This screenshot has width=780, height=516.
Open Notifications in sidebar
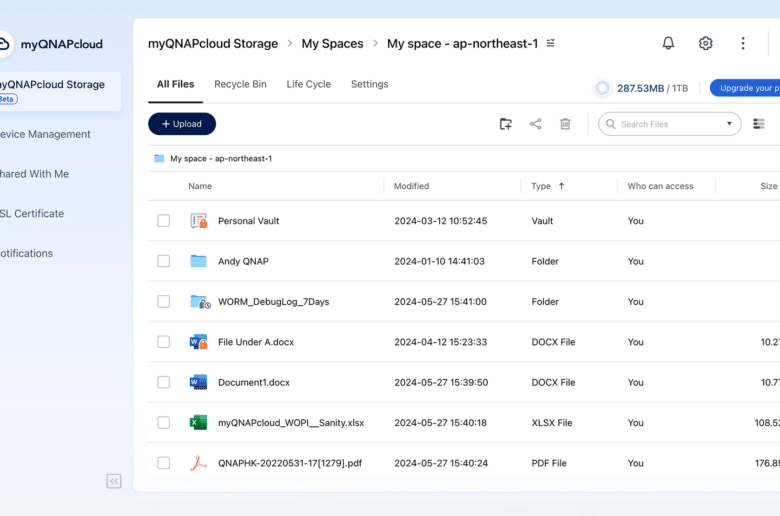(x=26, y=253)
